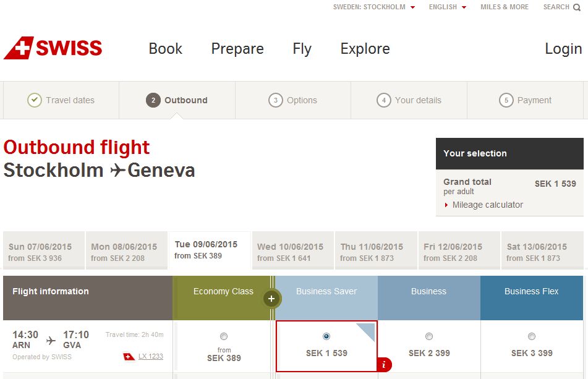Open the Mileage calculator link
588x379 pixels.
pyautogui.click(x=487, y=205)
